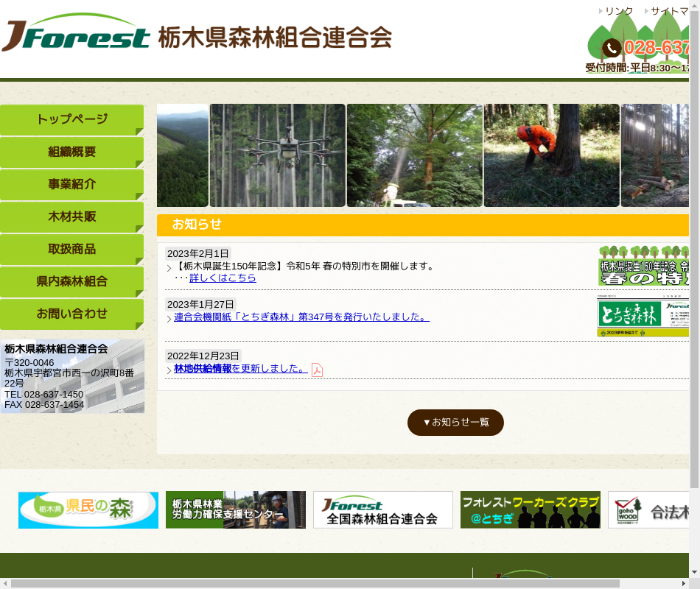This screenshot has width=700, height=589.
Task: Open the 合法木材 goho wood banner
Action: click(648, 510)
